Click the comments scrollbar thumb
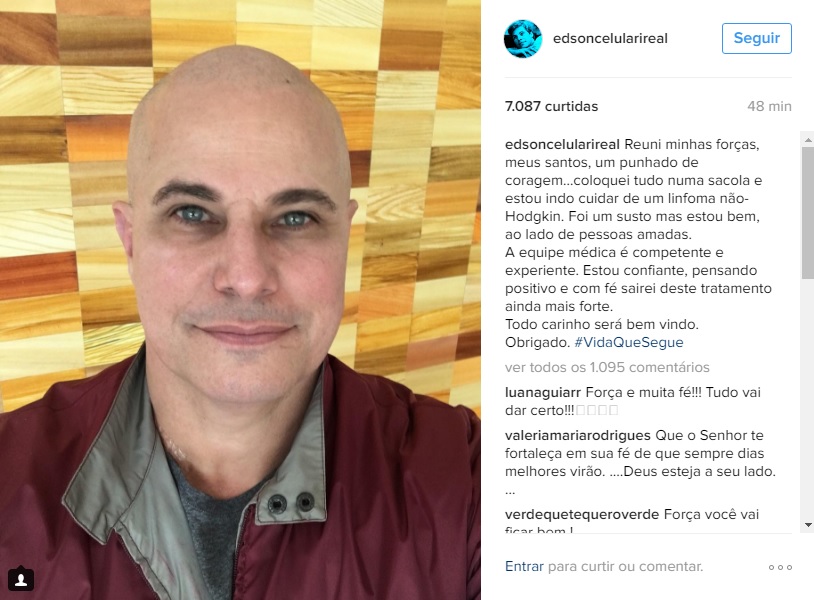The height and width of the screenshot is (600, 814). click(x=808, y=213)
